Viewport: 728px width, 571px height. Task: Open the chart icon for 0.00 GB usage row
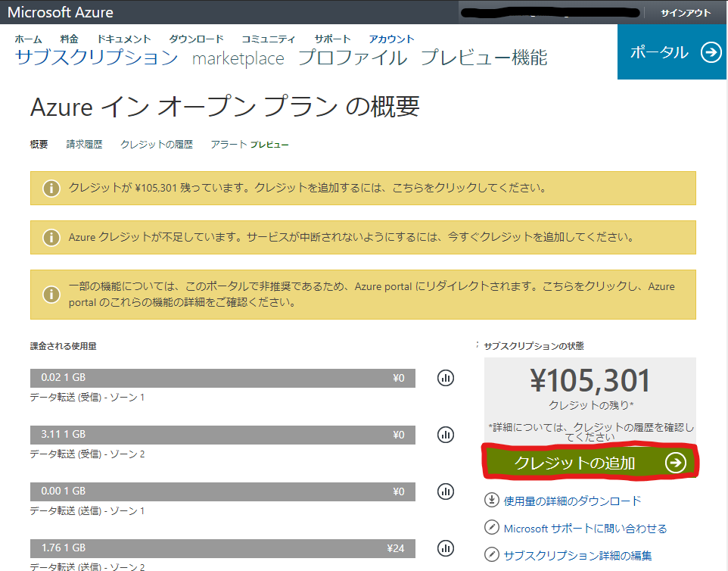(x=446, y=491)
